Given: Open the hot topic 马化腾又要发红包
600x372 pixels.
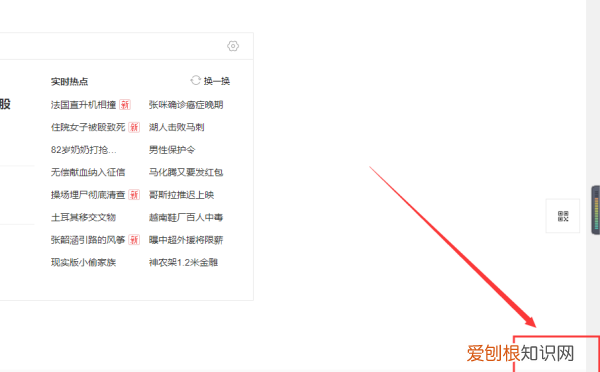Looking at the screenshot, I should click(186, 172).
